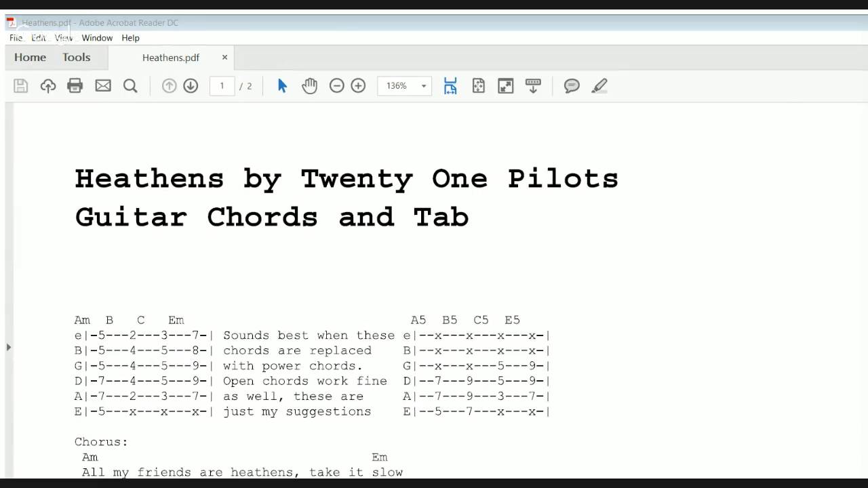Click the upload to cloud icon
The height and width of the screenshot is (488, 868).
[x=48, y=86]
